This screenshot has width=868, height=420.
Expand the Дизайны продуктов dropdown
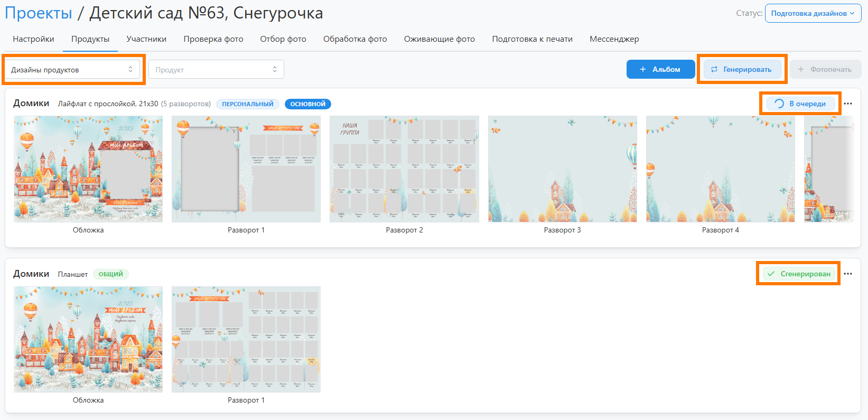(x=72, y=70)
